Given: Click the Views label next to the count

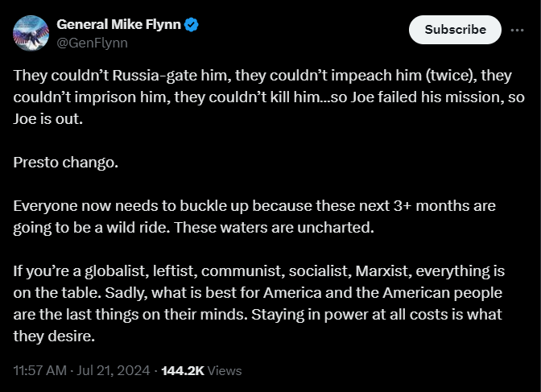Looking at the screenshot, I should pyautogui.click(x=225, y=371).
